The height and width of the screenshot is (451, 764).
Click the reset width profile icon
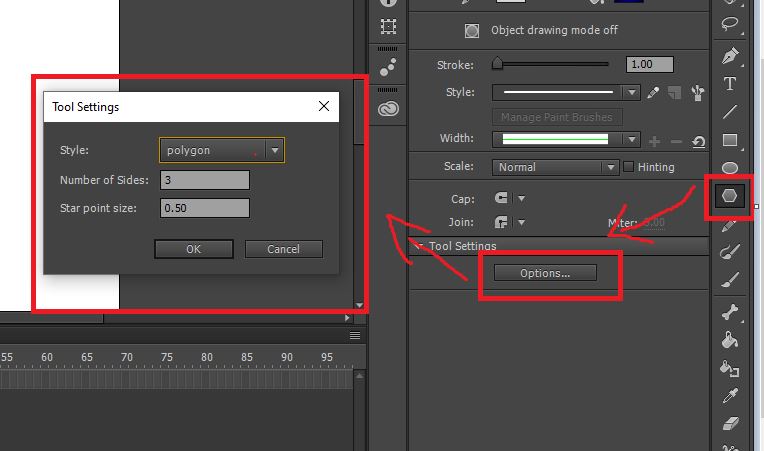coord(698,142)
